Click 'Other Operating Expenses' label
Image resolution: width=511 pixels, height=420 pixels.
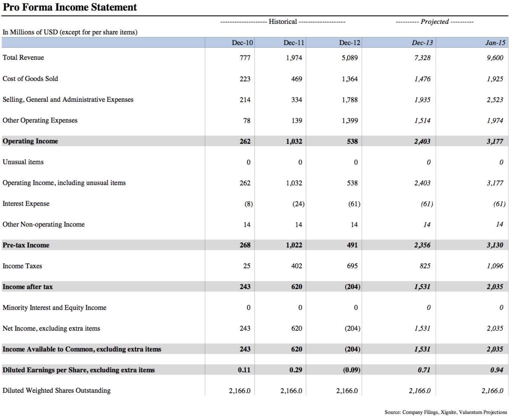(40, 120)
